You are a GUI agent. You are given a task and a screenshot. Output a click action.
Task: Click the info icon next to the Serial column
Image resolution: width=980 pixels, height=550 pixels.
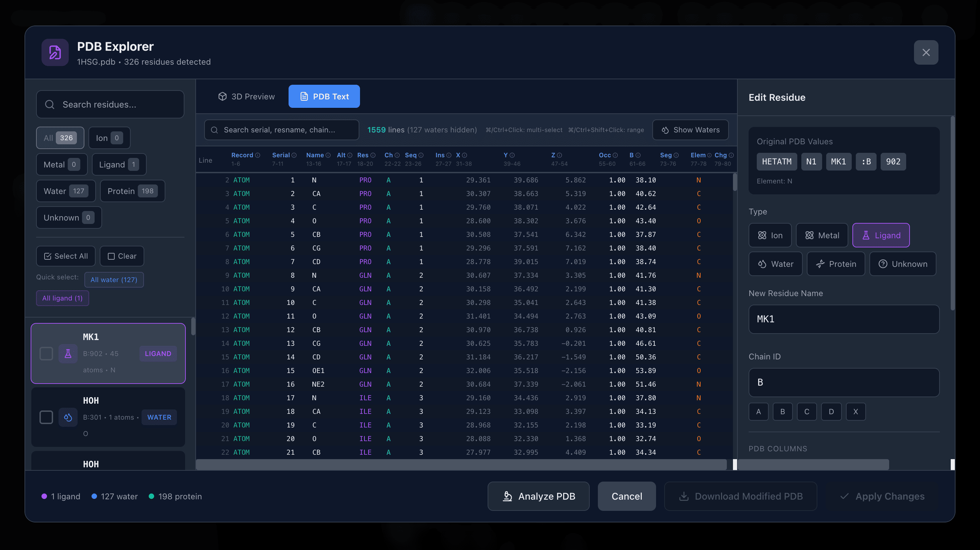click(x=294, y=155)
